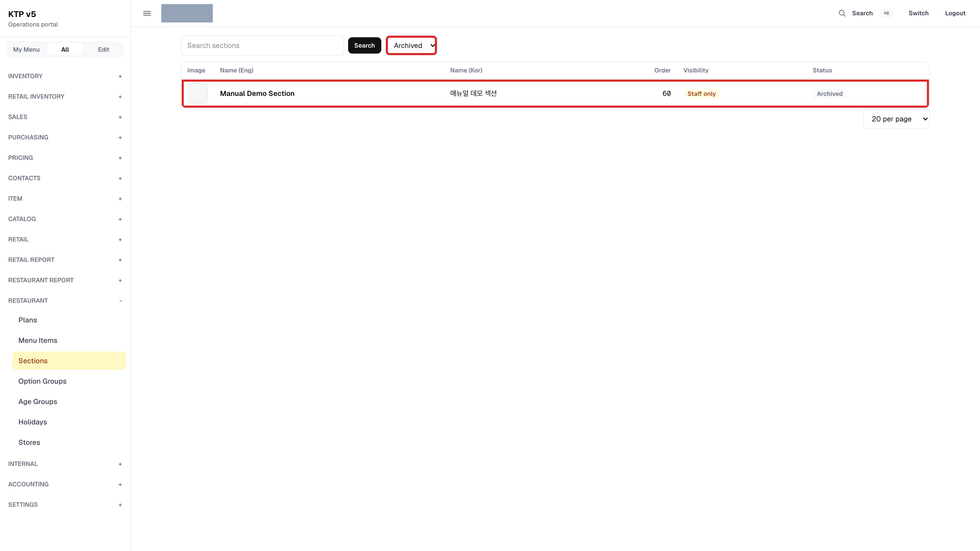
Task: Collapse the RESTAURANT menu group
Action: (x=65, y=300)
